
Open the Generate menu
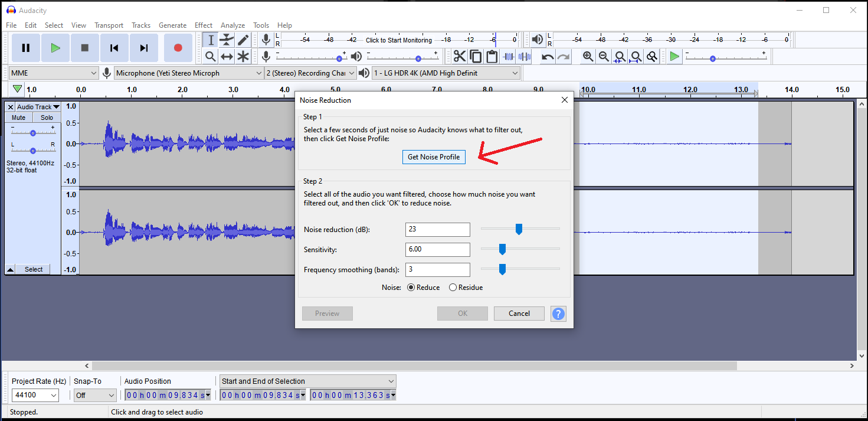(172, 25)
